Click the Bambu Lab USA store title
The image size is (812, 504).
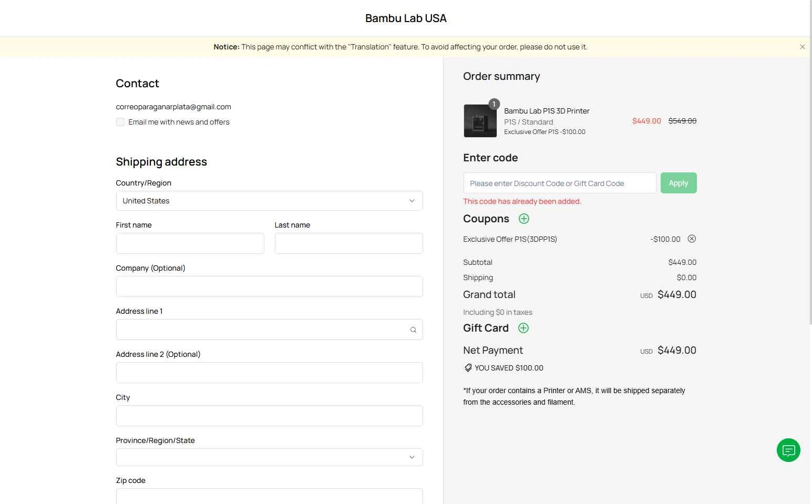[406, 18]
